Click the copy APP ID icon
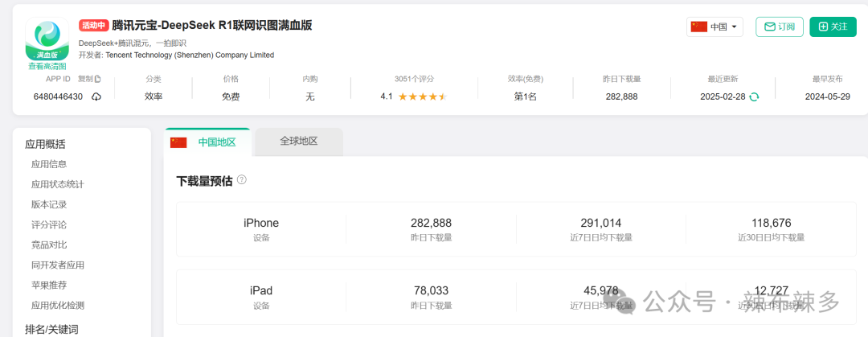This screenshot has width=868, height=337. coord(98,79)
